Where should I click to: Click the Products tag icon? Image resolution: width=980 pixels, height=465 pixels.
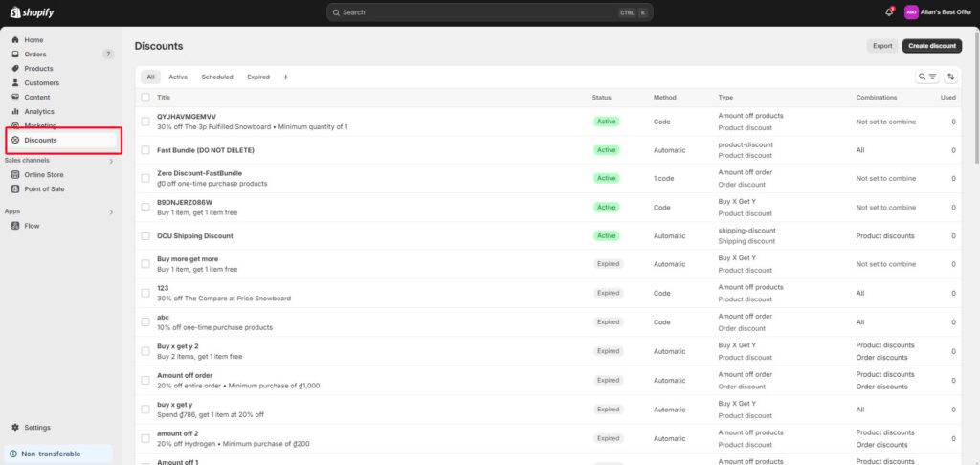(x=15, y=69)
